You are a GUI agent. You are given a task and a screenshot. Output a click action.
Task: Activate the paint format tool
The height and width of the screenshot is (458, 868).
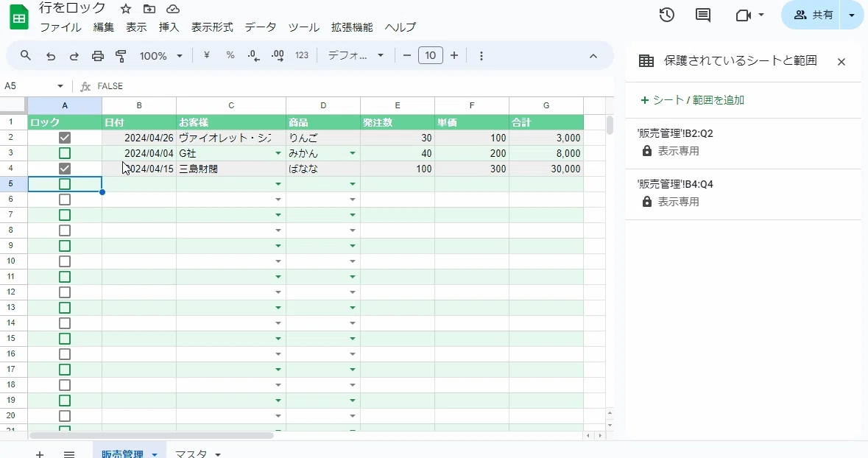click(x=121, y=55)
